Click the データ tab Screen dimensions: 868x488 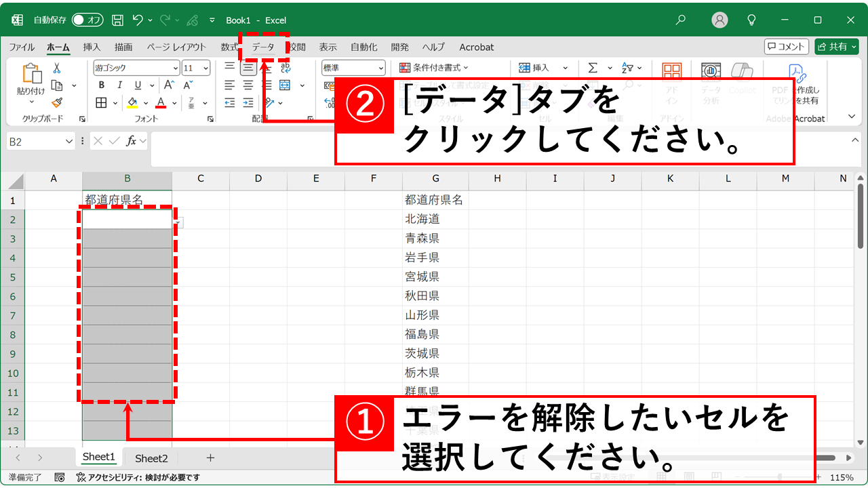(263, 47)
